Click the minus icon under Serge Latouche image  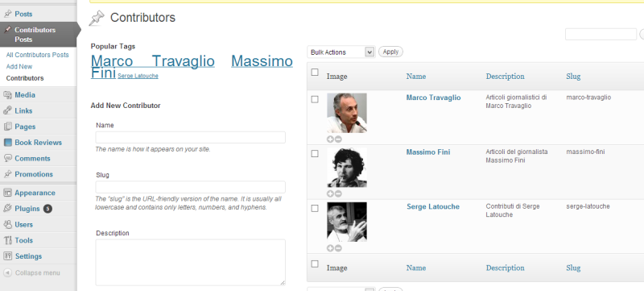338,248
